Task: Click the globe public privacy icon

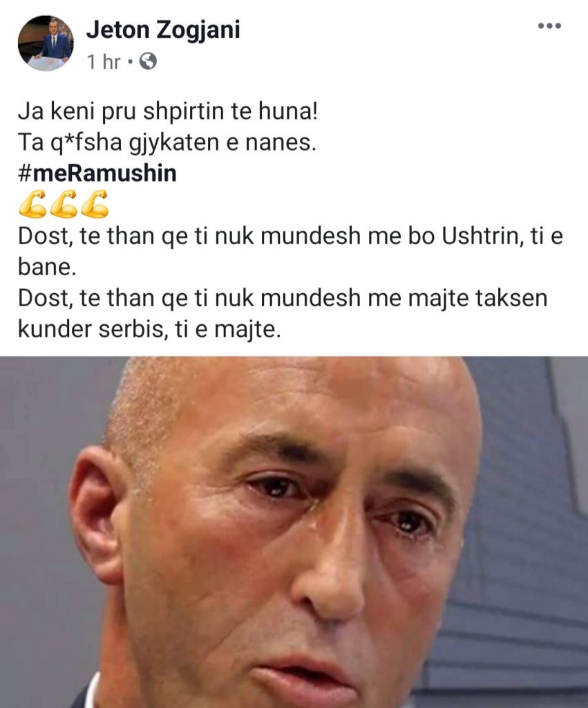Action: point(148,62)
